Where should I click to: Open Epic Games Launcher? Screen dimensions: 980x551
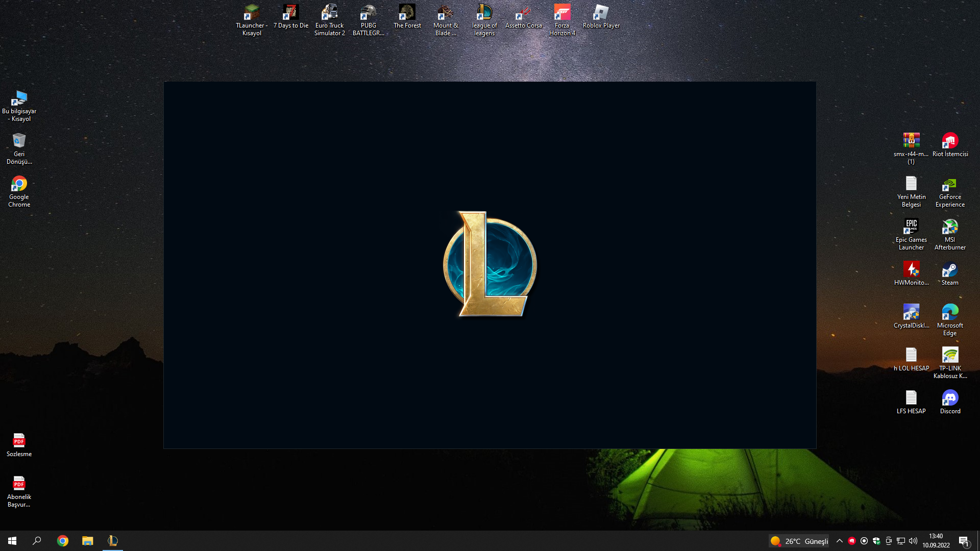click(x=912, y=226)
